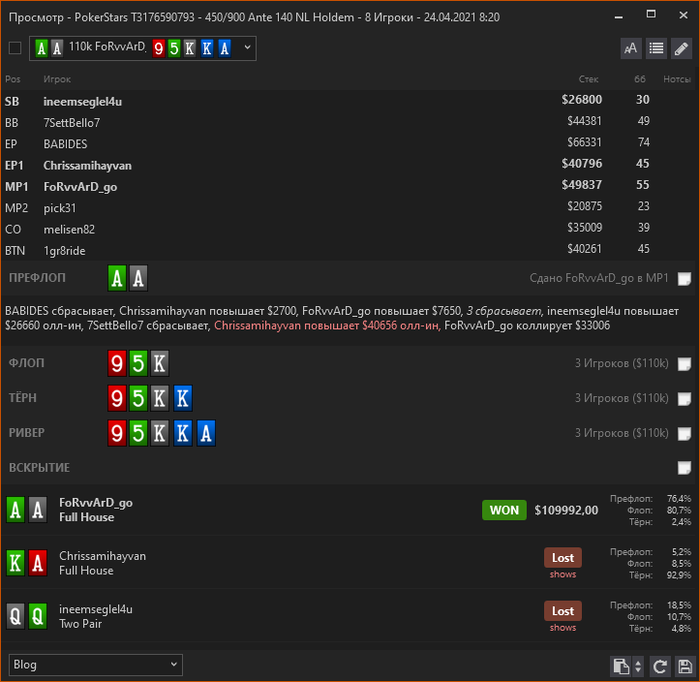This screenshot has height=682, width=700.
Task: Click the $109992,00 winnings amount
Action: (566, 510)
